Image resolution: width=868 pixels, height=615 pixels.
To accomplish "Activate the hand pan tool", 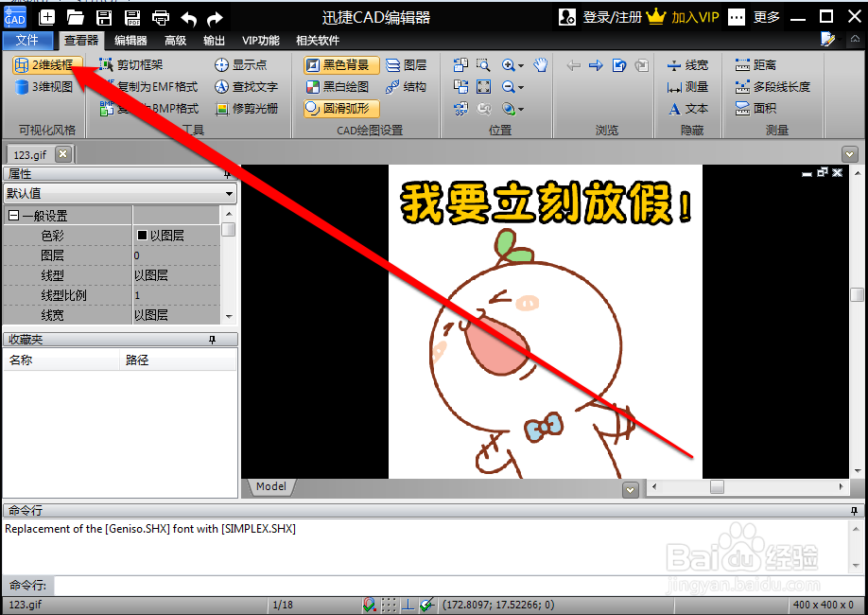I will 540,65.
